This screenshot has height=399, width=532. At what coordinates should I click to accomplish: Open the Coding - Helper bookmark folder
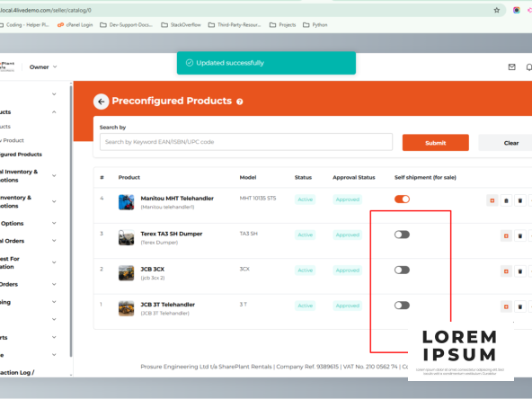(x=24, y=25)
